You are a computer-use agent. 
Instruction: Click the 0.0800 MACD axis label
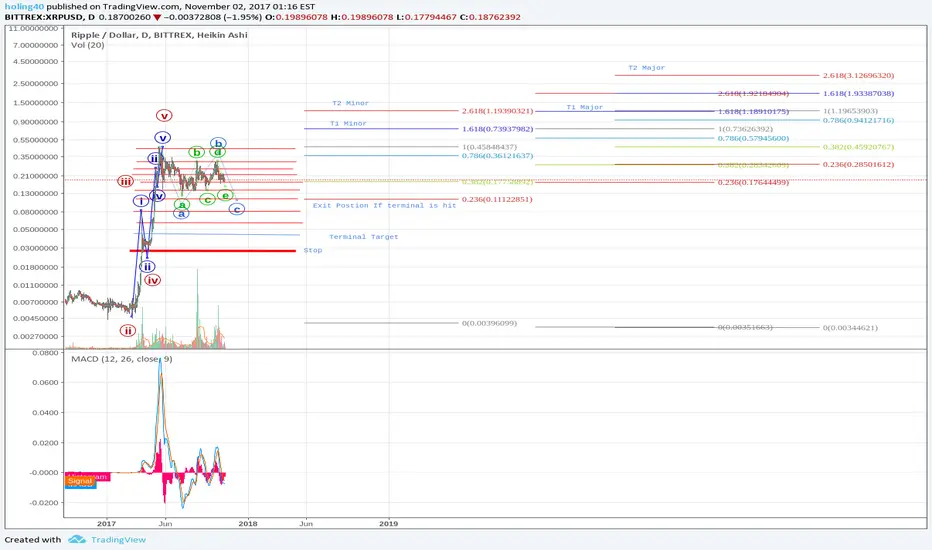tap(45, 353)
